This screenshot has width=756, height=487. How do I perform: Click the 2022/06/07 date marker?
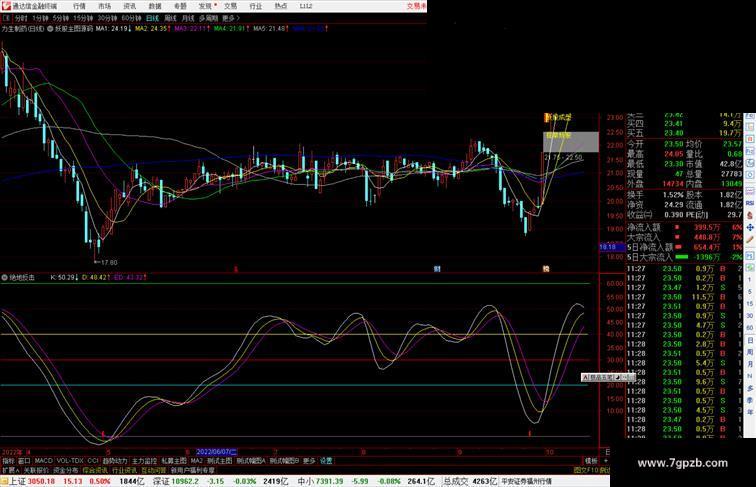[216, 452]
